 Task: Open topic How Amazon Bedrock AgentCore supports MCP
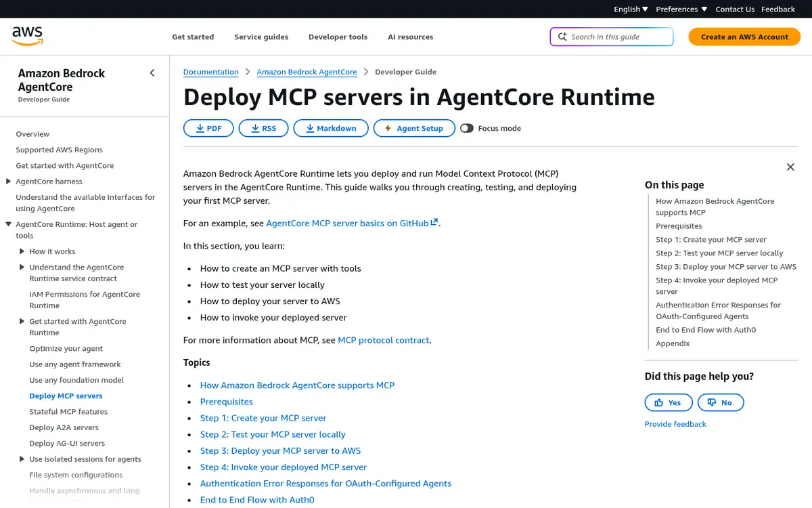pos(297,385)
